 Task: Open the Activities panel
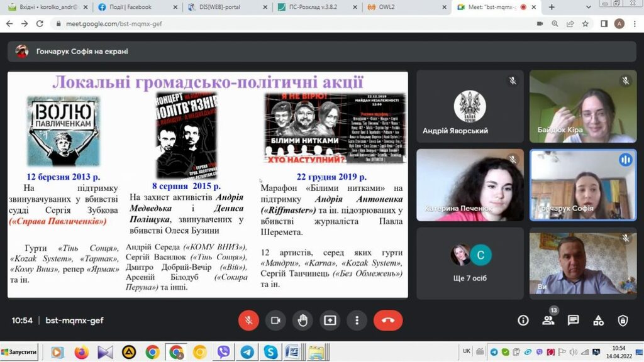(x=598, y=321)
